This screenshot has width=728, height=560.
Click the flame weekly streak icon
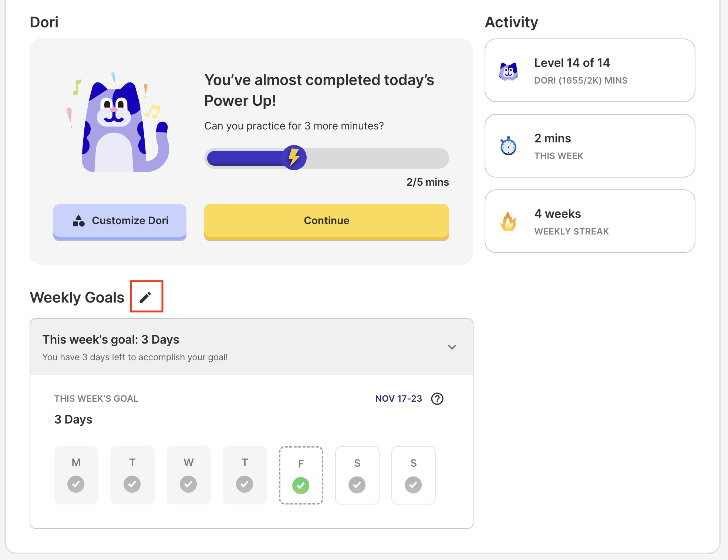click(x=508, y=222)
